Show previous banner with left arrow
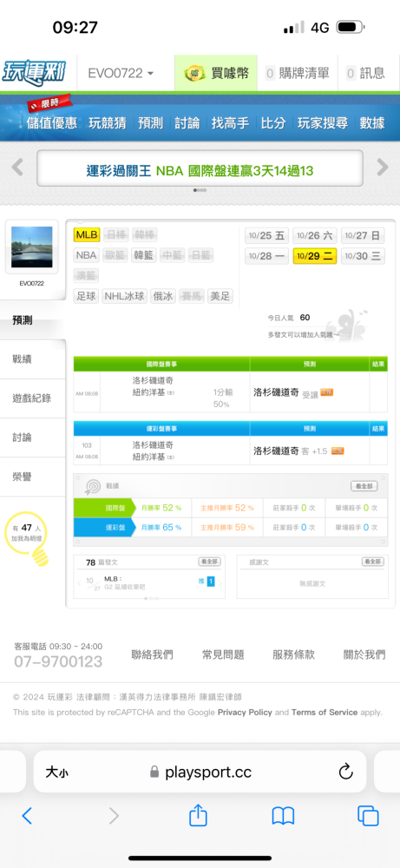400x868 pixels. click(17, 168)
